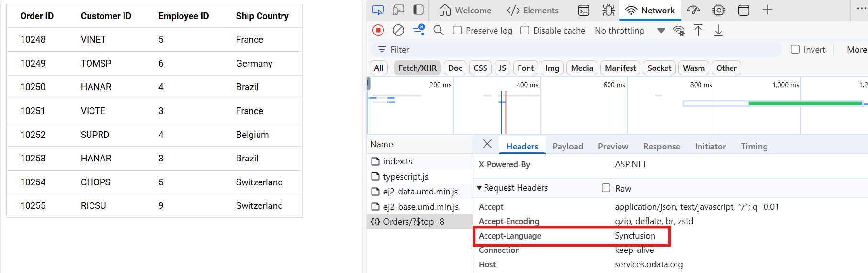The width and height of the screenshot is (868, 273).
Task: Tick the Invert filter checkbox
Action: (x=795, y=50)
